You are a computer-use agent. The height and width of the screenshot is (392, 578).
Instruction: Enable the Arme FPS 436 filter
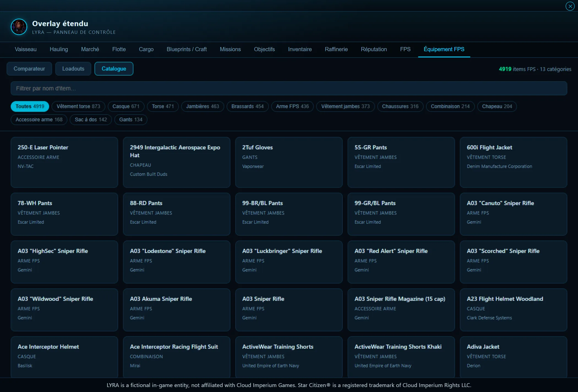pyautogui.click(x=292, y=106)
